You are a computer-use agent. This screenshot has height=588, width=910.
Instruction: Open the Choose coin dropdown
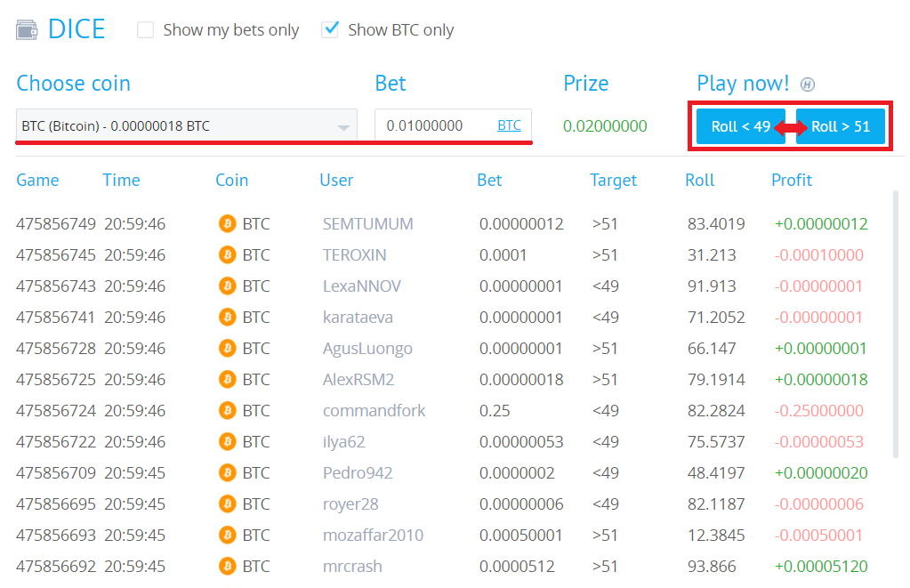point(186,126)
